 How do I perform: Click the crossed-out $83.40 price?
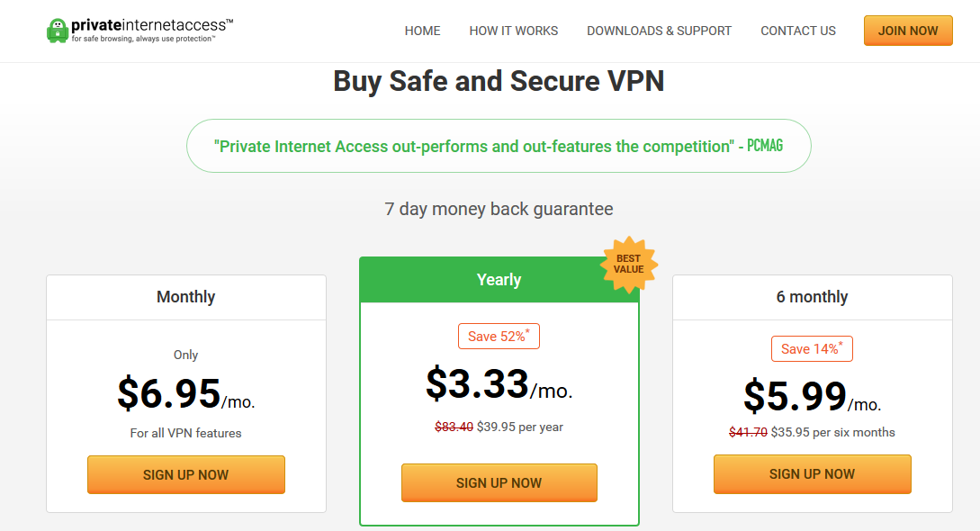454,427
